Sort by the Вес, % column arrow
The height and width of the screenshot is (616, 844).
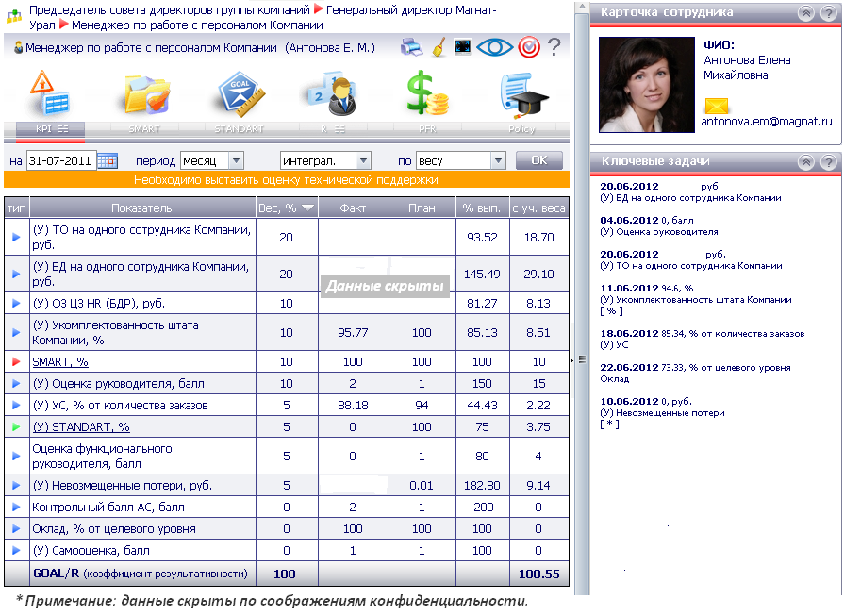point(307,208)
